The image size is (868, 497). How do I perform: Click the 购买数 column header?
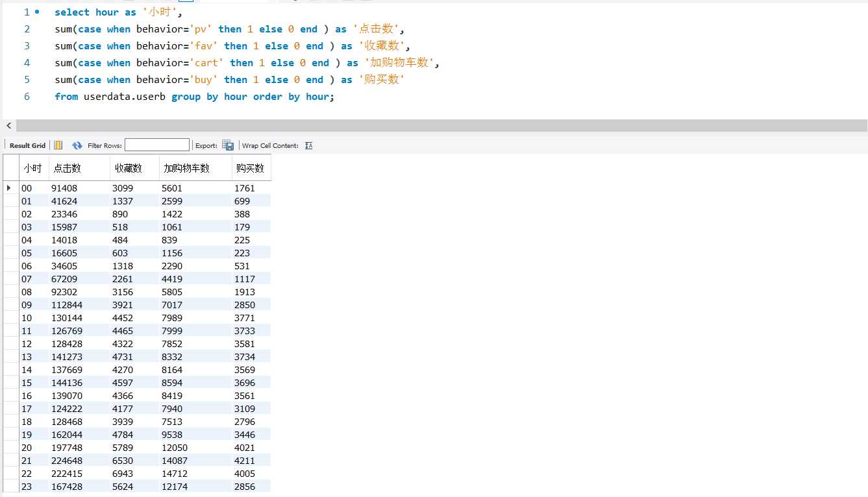[x=251, y=168]
